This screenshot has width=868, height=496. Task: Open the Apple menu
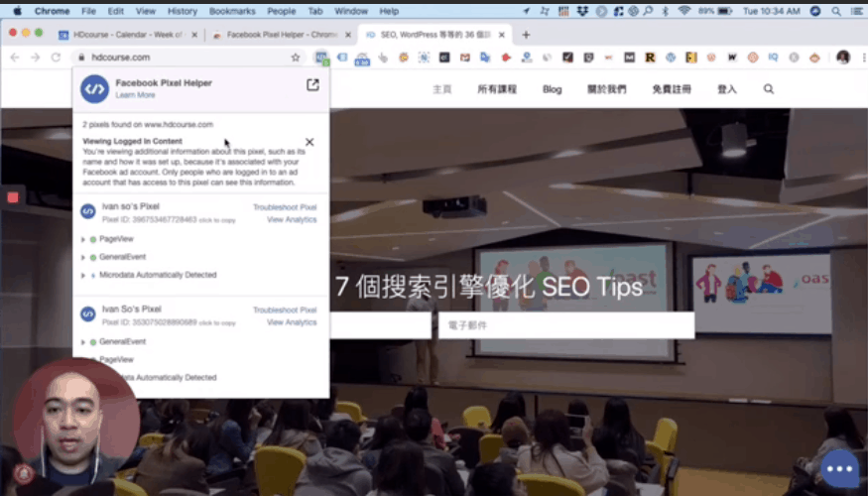pos(17,11)
